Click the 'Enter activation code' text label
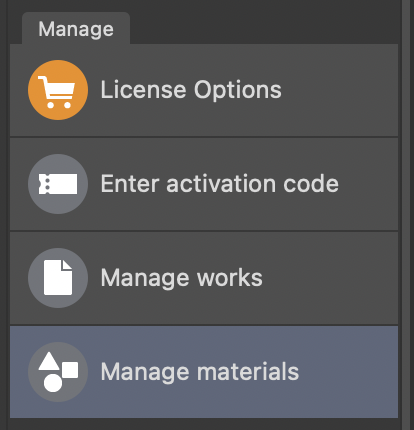414x430 pixels. tap(220, 184)
